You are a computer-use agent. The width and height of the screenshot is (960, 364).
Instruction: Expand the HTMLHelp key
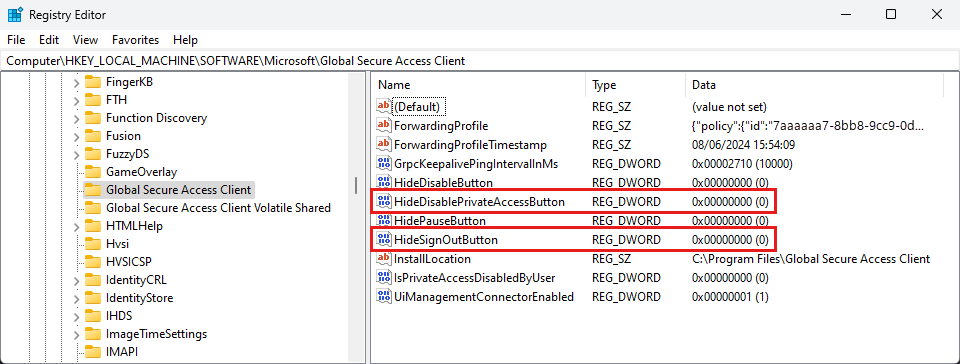tap(77, 226)
